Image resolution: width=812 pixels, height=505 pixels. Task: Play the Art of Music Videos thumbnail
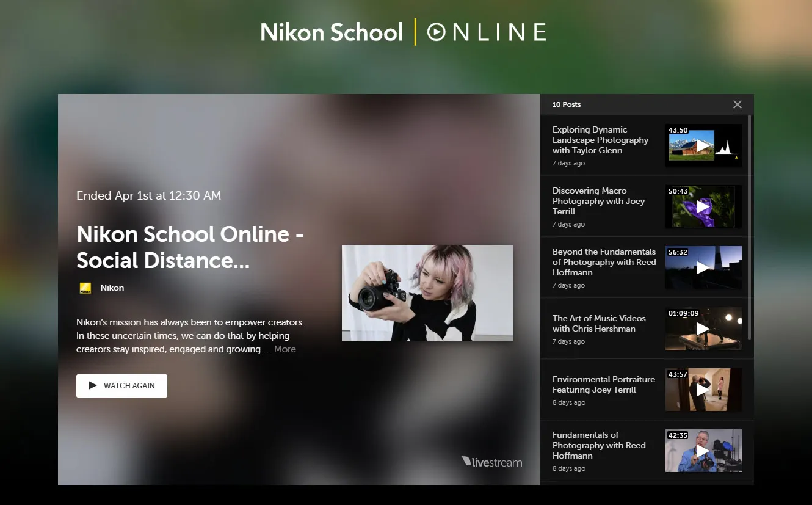[x=703, y=329]
